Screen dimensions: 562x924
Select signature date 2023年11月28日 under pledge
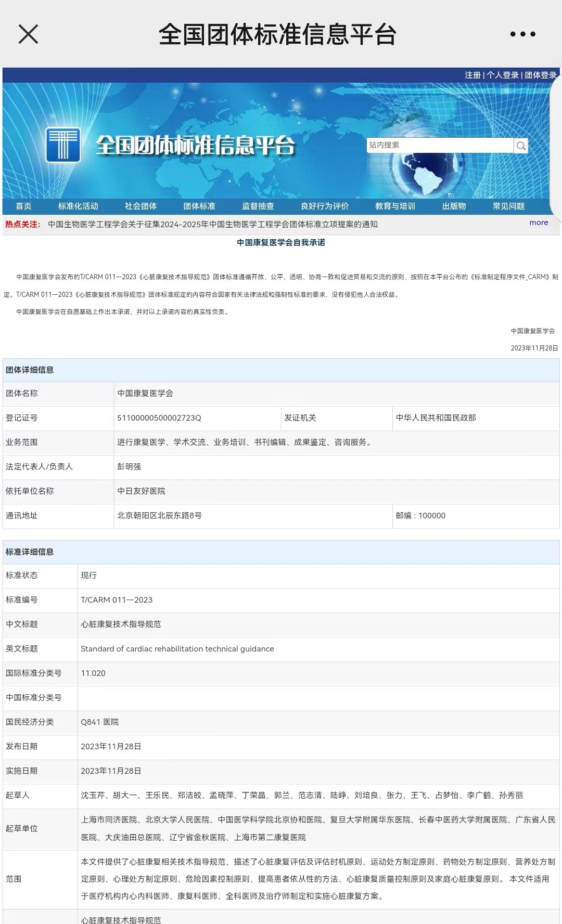[x=534, y=348]
